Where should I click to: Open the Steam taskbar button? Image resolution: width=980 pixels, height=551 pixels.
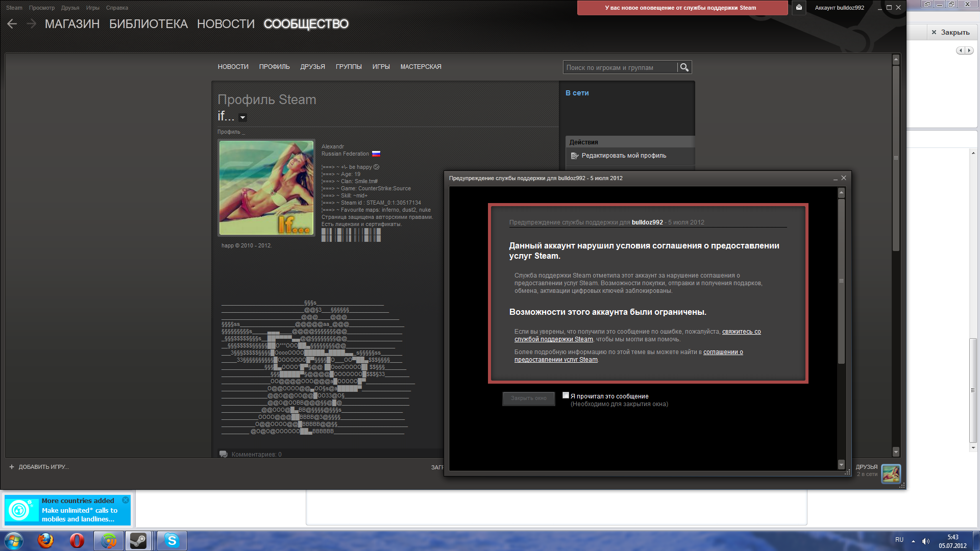138,540
